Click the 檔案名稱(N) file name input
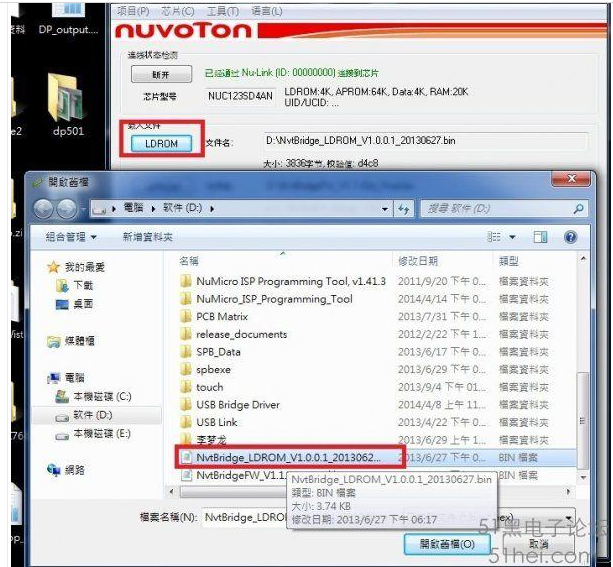The height and width of the screenshot is (567, 613). pyautogui.click(x=245, y=517)
